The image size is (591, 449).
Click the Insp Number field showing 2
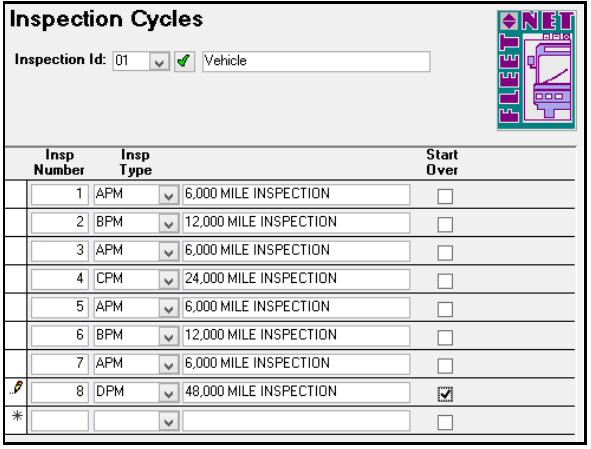(60, 223)
